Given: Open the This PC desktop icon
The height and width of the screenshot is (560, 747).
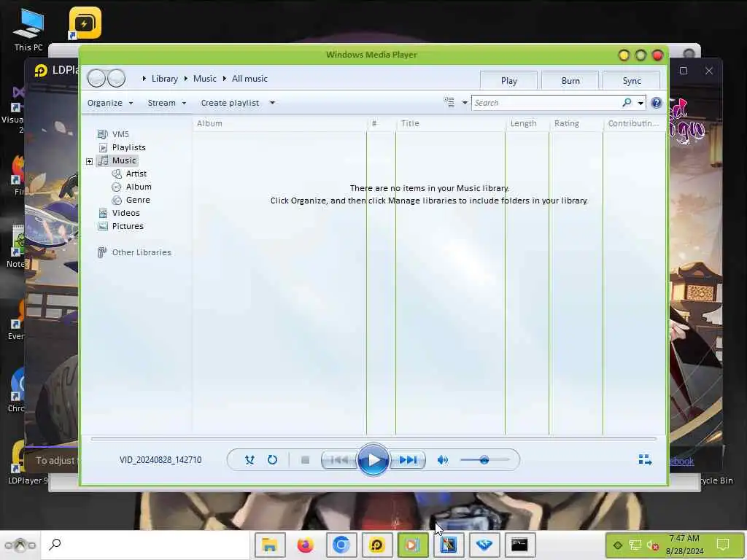Looking at the screenshot, I should click(28, 29).
